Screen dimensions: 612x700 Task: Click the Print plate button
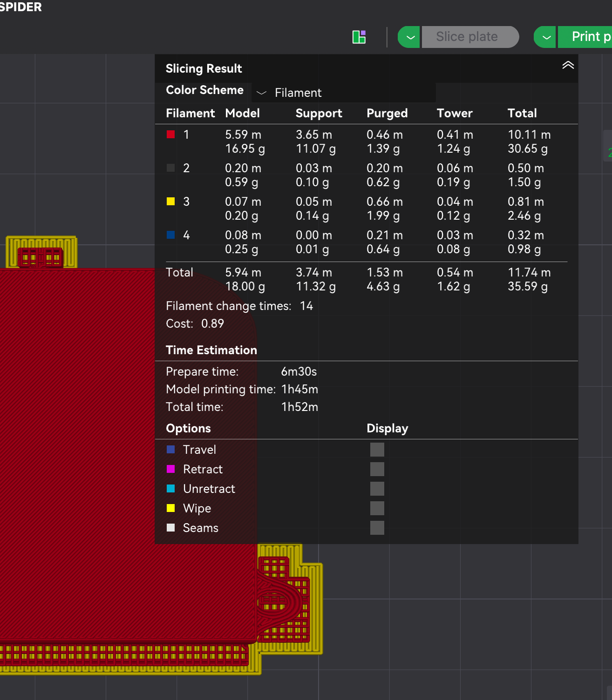coord(585,37)
